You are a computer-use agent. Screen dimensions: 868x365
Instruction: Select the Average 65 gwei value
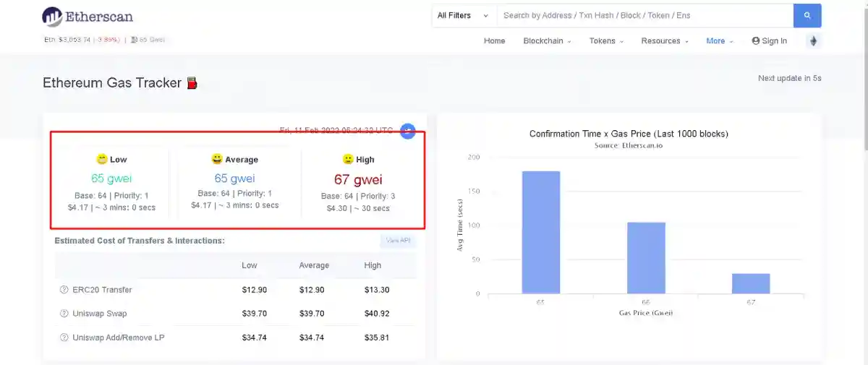[234, 178]
